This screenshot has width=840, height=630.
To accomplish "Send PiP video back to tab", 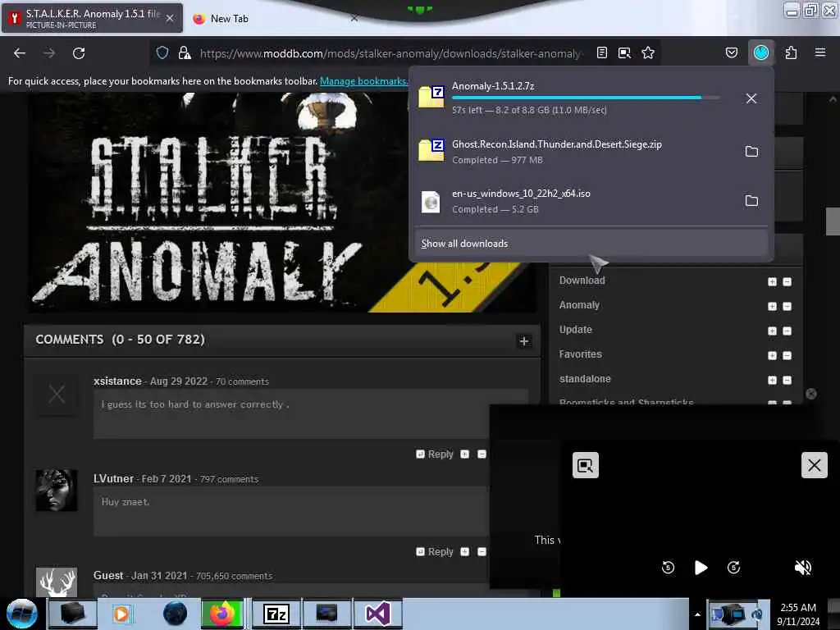I will 585,465.
